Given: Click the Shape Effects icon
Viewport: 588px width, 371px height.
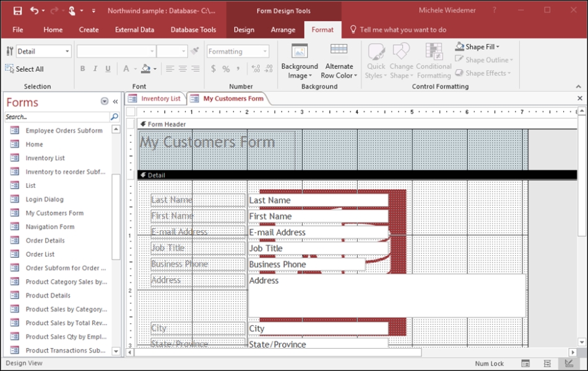Looking at the screenshot, I should 459,73.
